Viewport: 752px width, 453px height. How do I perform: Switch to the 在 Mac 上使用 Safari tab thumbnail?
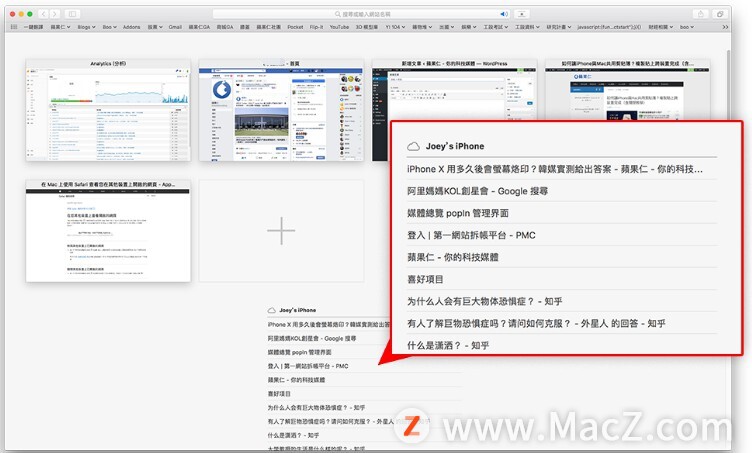point(108,231)
